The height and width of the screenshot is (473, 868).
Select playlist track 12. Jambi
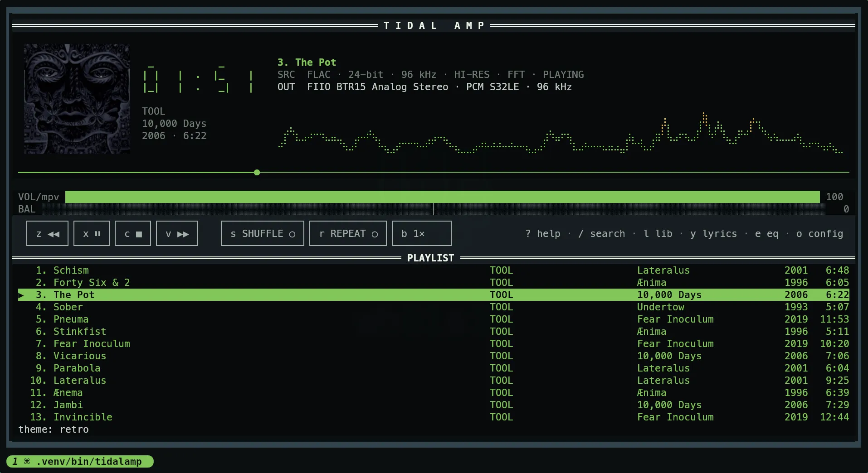point(434,405)
